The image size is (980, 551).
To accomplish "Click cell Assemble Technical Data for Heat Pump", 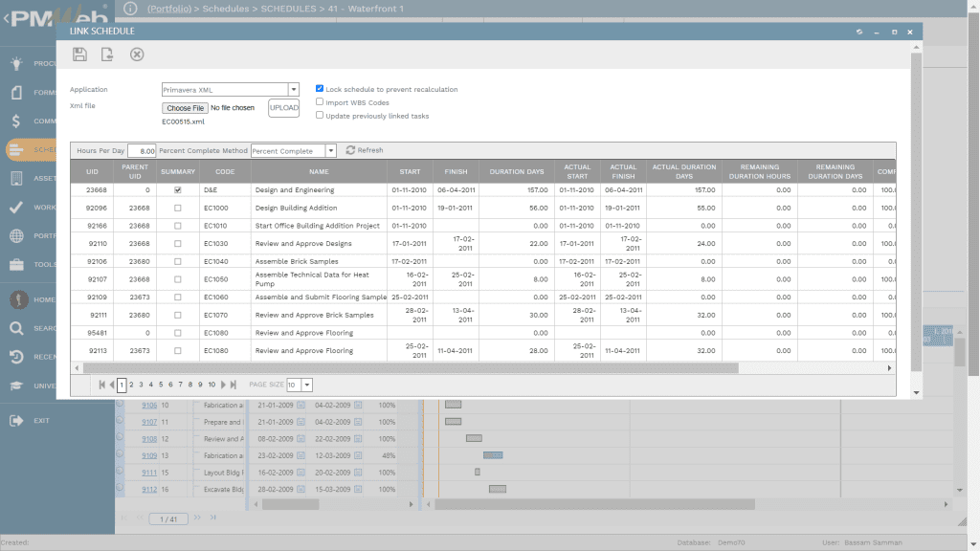I will tap(319, 279).
